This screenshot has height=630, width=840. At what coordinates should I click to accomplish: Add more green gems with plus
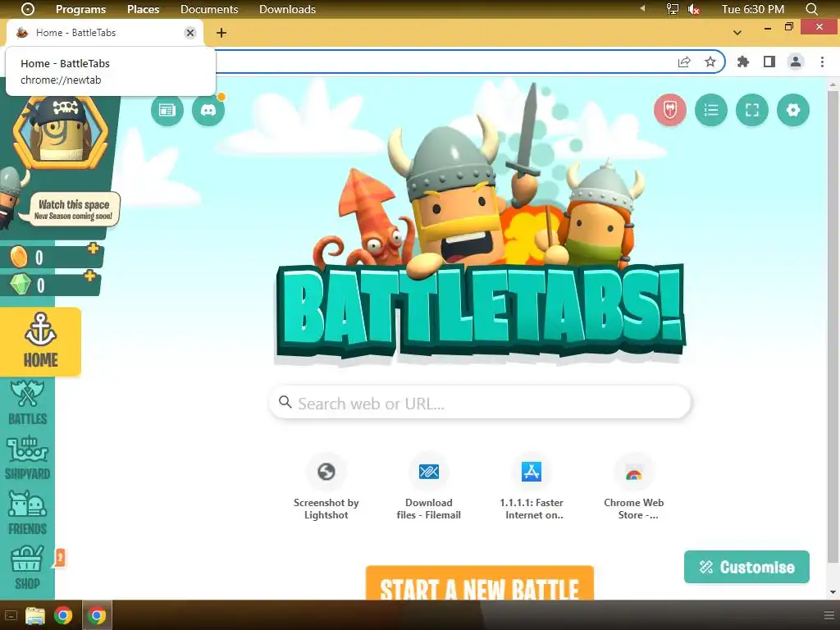(89, 276)
